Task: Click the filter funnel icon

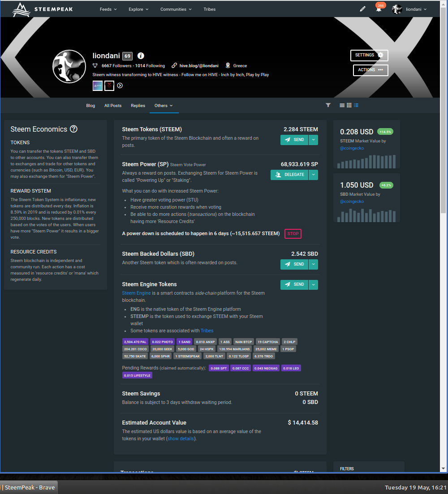Action: pos(328,105)
